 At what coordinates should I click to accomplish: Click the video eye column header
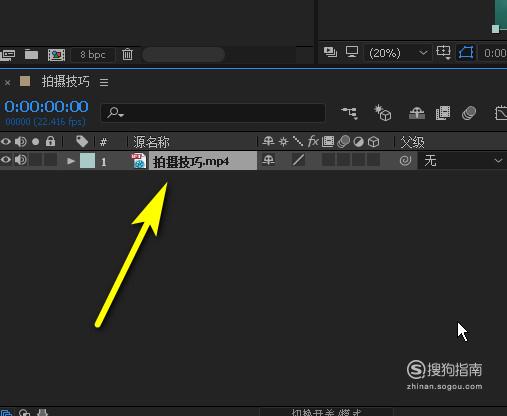coord(6,142)
